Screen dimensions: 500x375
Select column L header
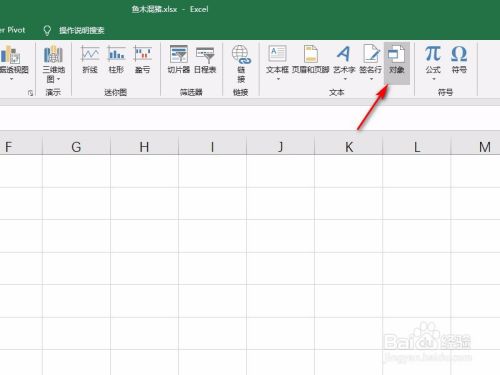pyautogui.click(x=417, y=146)
